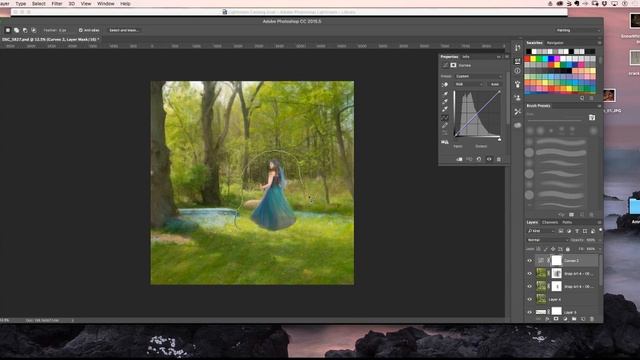Filter layers by type layer icon
The height and width of the screenshot is (360, 640).
coord(577,231)
